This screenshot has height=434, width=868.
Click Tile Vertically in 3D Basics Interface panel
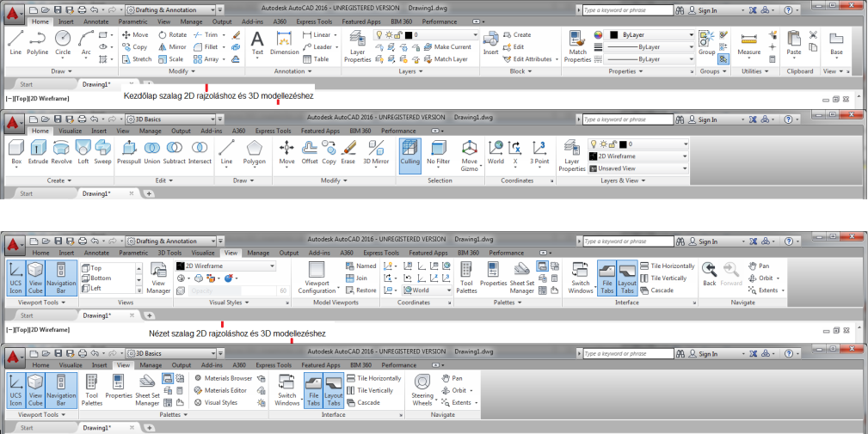click(x=370, y=390)
